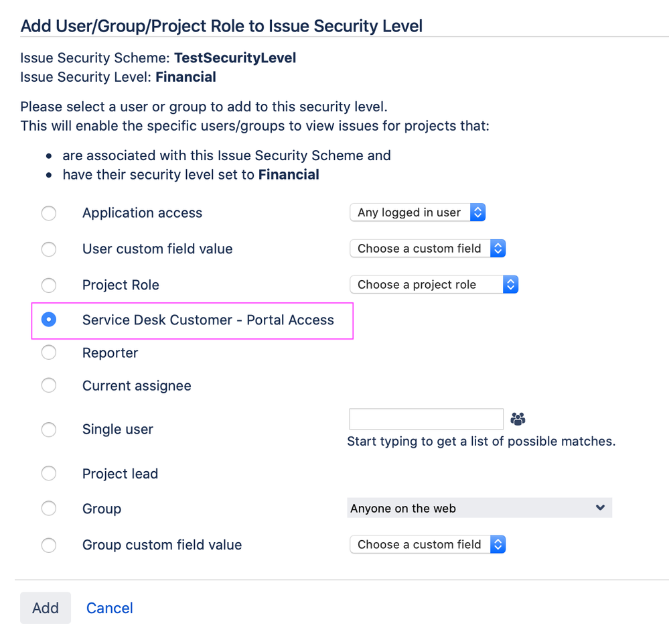Open the Anyone on the web group dropdown

click(479, 508)
